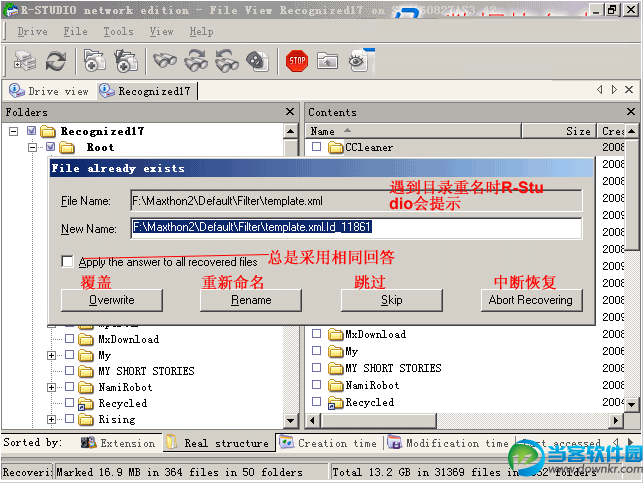The height and width of the screenshot is (483, 644).
Task: Sort files by Creation time
Action: [328, 443]
